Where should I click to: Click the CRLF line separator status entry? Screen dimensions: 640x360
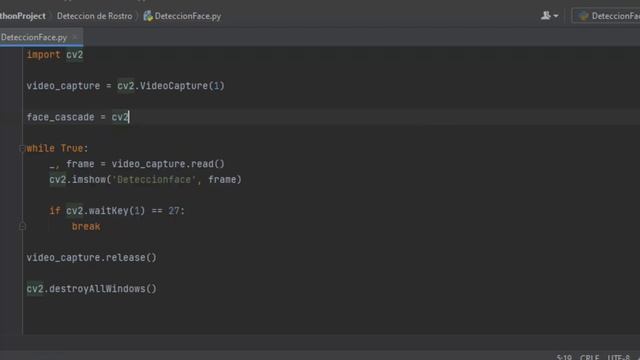(x=589, y=357)
